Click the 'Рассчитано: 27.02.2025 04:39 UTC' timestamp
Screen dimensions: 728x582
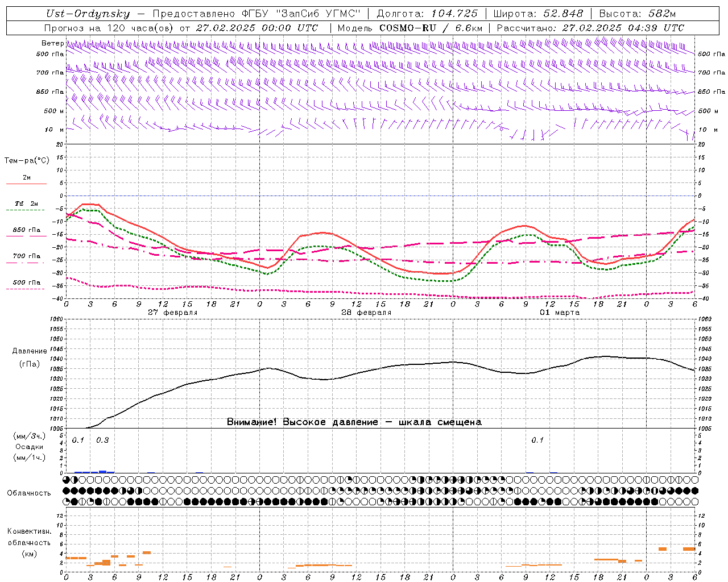click(x=590, y=28)
